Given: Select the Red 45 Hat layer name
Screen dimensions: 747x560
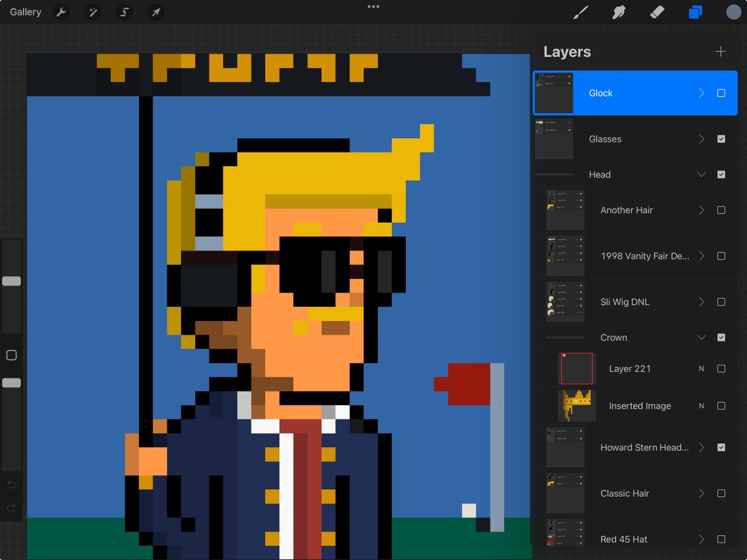Looking at the screenshot, I should [x=624, y=539].
